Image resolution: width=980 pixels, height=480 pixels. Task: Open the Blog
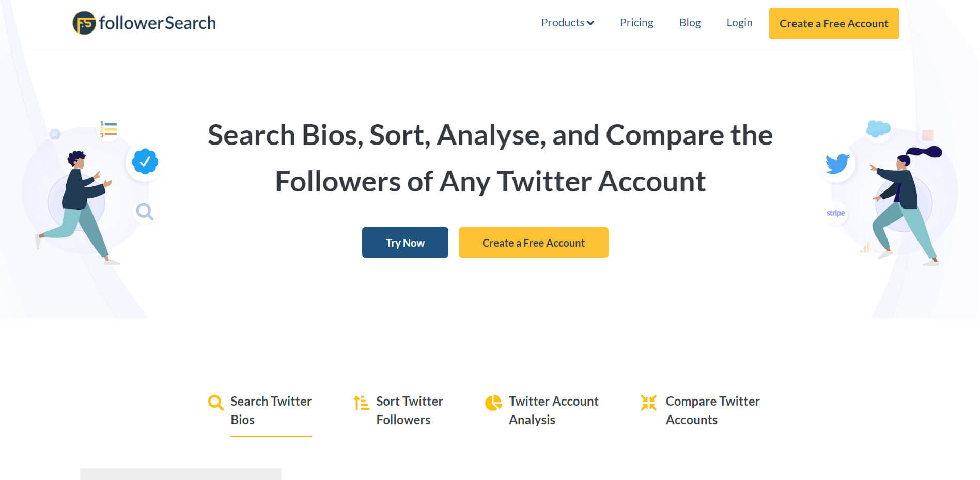coord(690,23)
